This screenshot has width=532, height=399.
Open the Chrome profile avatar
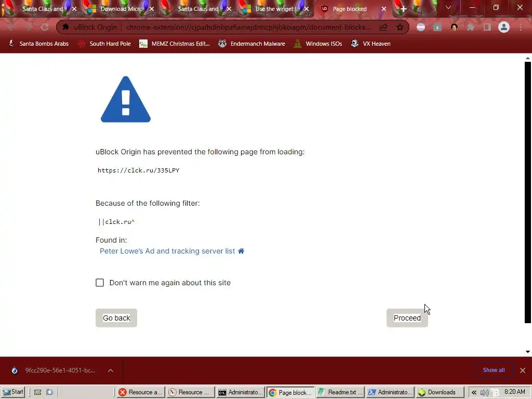point(504,27)
